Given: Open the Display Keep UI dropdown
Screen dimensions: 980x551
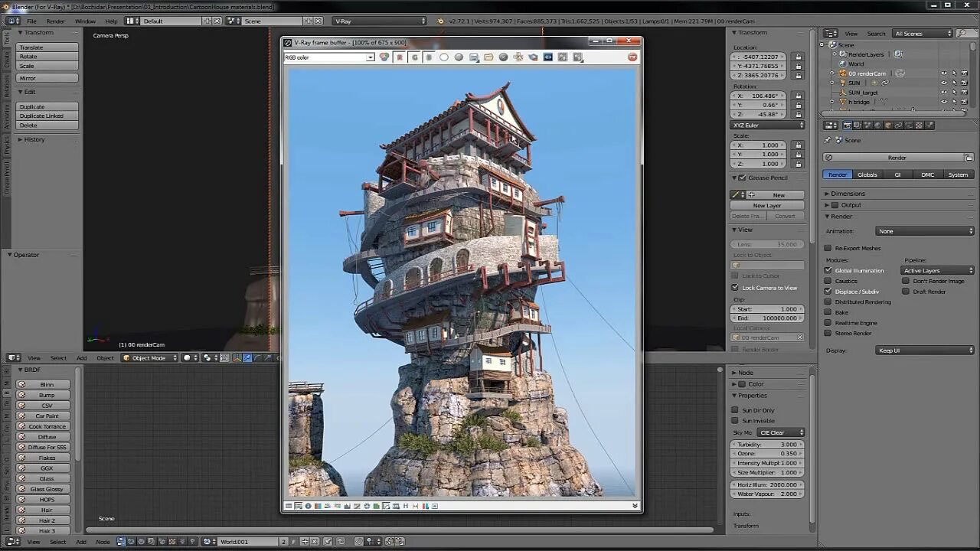Looking at the screenshot, I should [x=925, y=350].
